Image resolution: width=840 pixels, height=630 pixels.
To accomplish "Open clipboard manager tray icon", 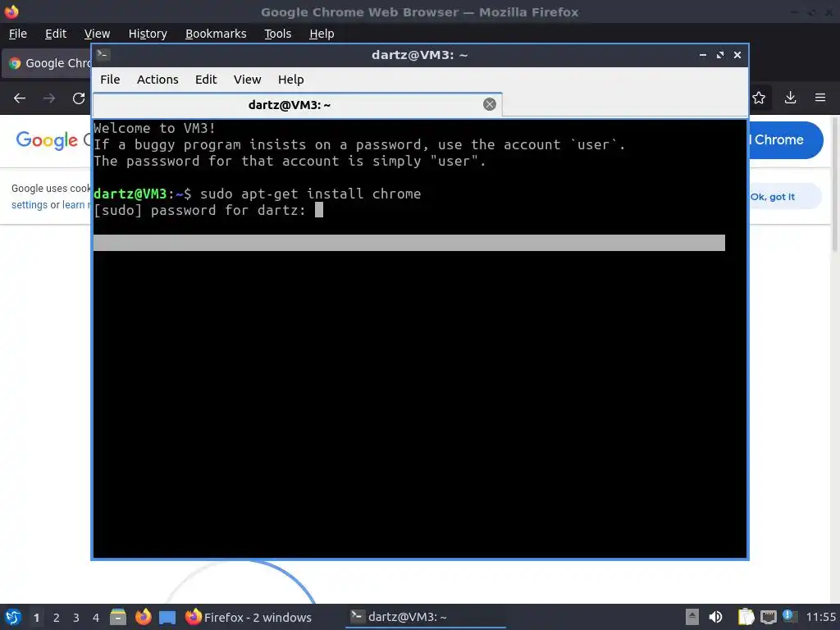I will coord(746,617).
